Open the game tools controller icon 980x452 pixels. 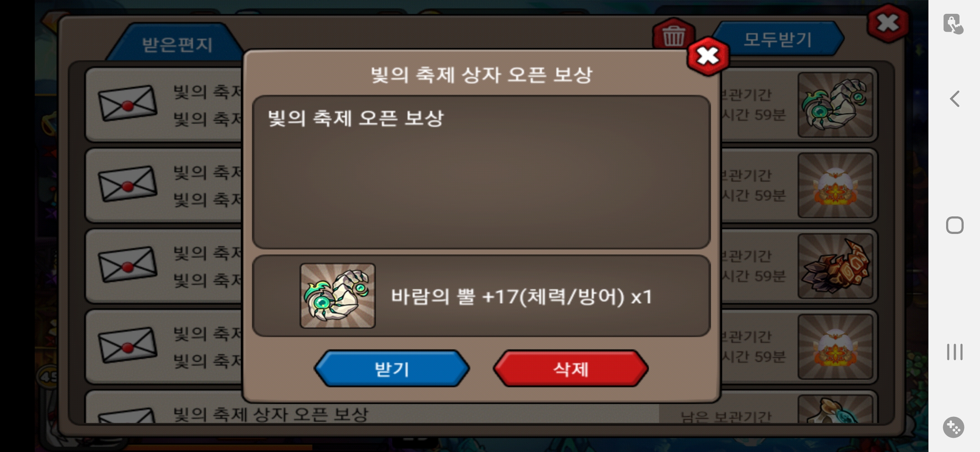[x=954, y=427]
